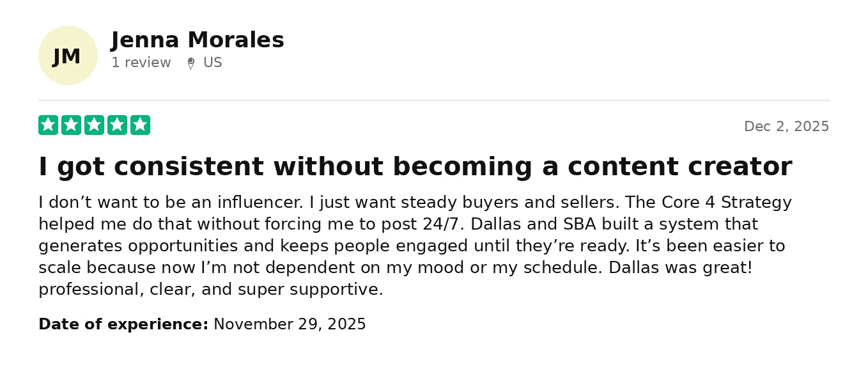Click the second green rating star

(x=71, y=125)
